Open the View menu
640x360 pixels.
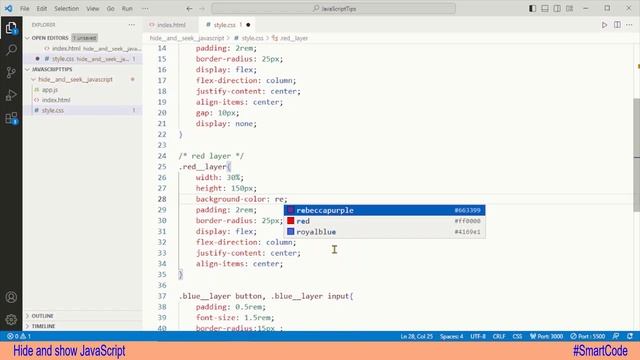point(93,9)
